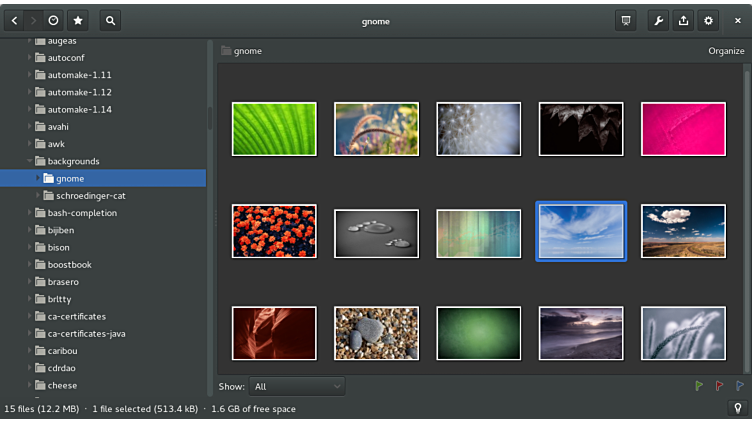Toggle the red flag selection

click(719, 386)
